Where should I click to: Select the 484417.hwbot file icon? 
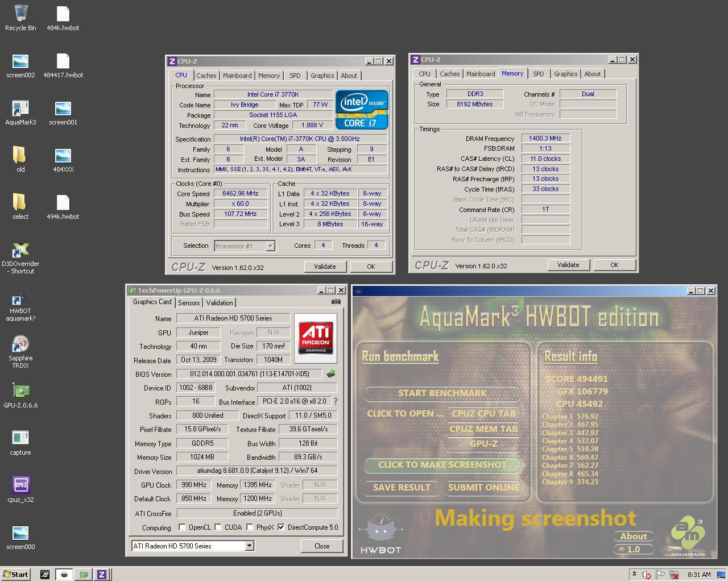[63, 65]
